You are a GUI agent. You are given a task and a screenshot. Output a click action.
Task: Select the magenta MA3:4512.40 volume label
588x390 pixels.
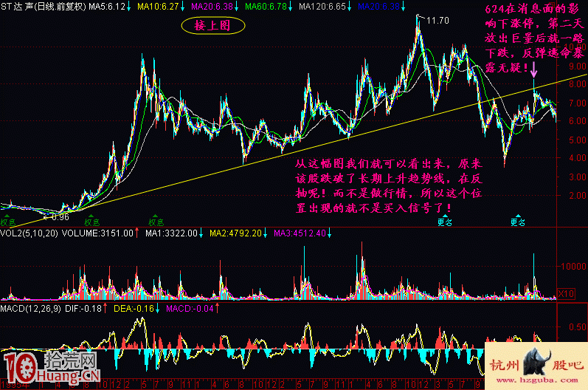(x=300, y=233)
